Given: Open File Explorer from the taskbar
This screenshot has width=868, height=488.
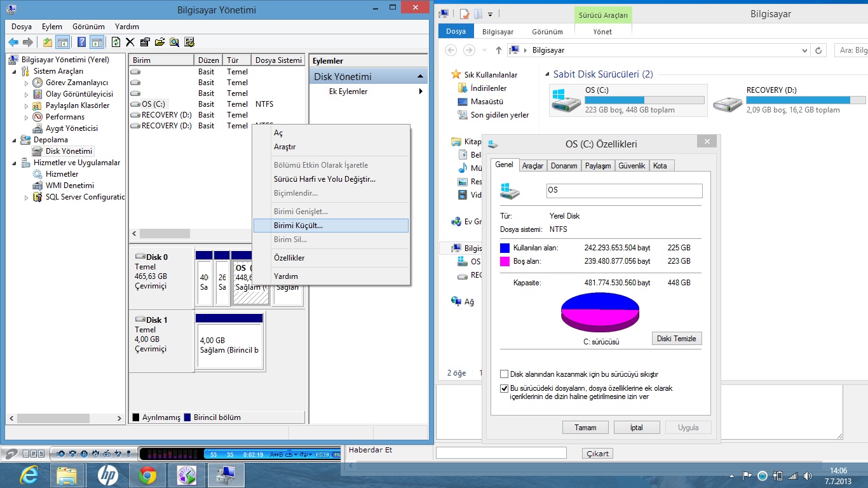Looking at the screenshot, I should [67, 474].
